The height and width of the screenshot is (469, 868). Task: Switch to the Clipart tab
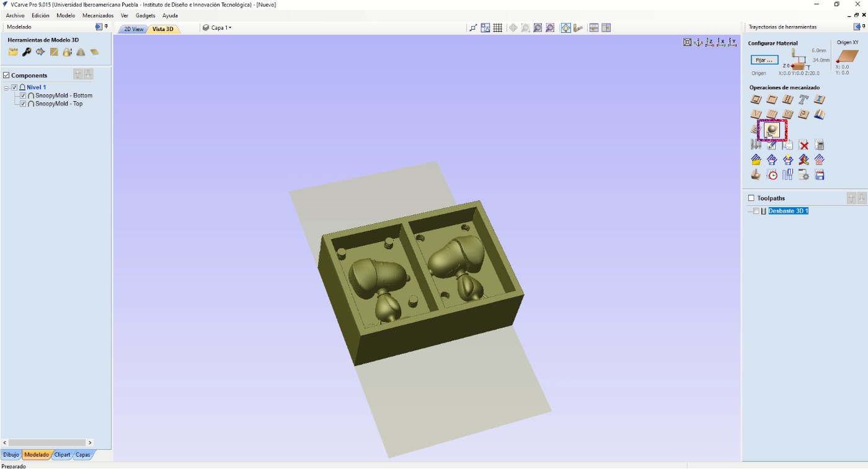[x=63, y=455]
